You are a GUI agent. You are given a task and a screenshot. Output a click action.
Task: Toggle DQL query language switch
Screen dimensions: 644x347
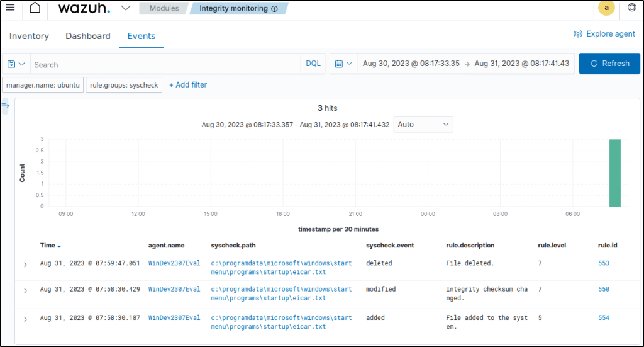coord(313,64)
